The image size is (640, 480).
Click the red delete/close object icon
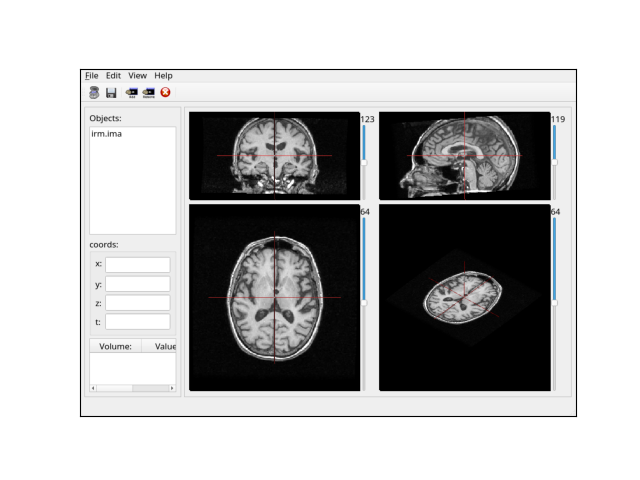[165, 92]
